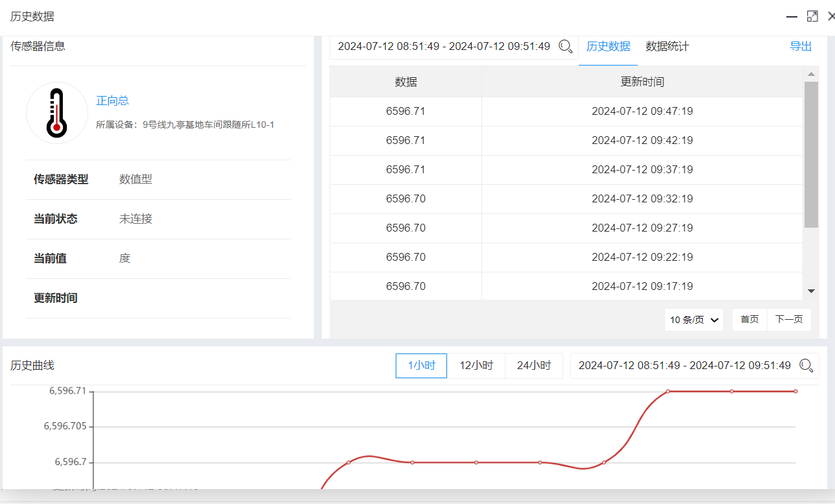Click the 导出 export link
This screenshot has width=835, height=504.
pos(801,47)
